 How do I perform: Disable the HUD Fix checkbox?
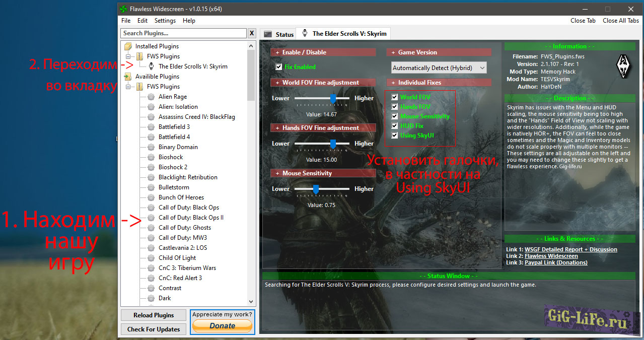point(395,126)
